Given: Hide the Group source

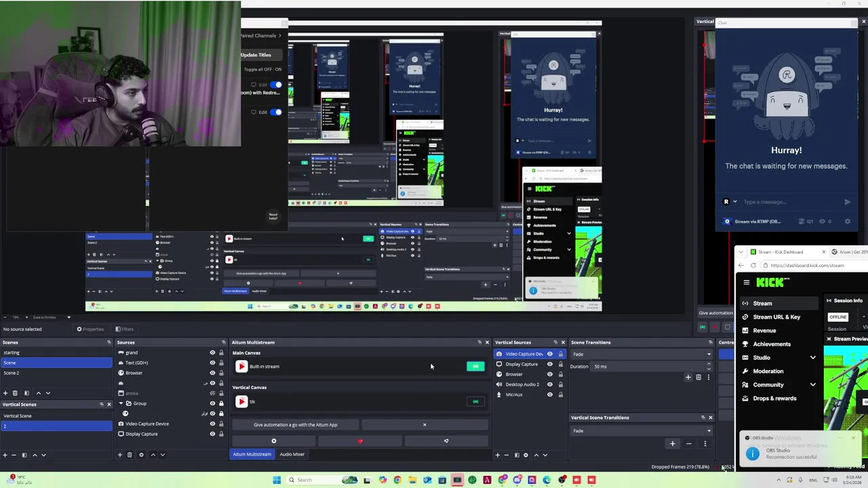Looking at the screenshot, I should (x=212, y=403).
